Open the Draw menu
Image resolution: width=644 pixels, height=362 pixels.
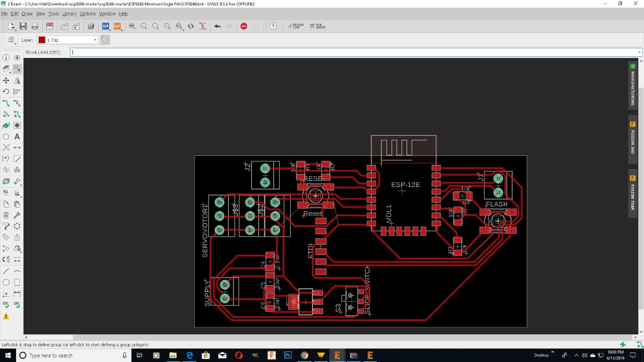click(x=27, y=14)
